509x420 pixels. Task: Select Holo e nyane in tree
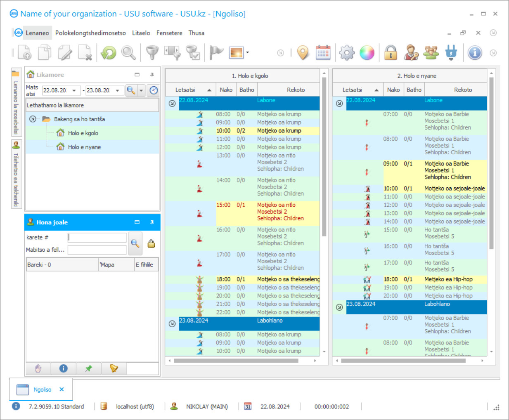tap(84, 147)
